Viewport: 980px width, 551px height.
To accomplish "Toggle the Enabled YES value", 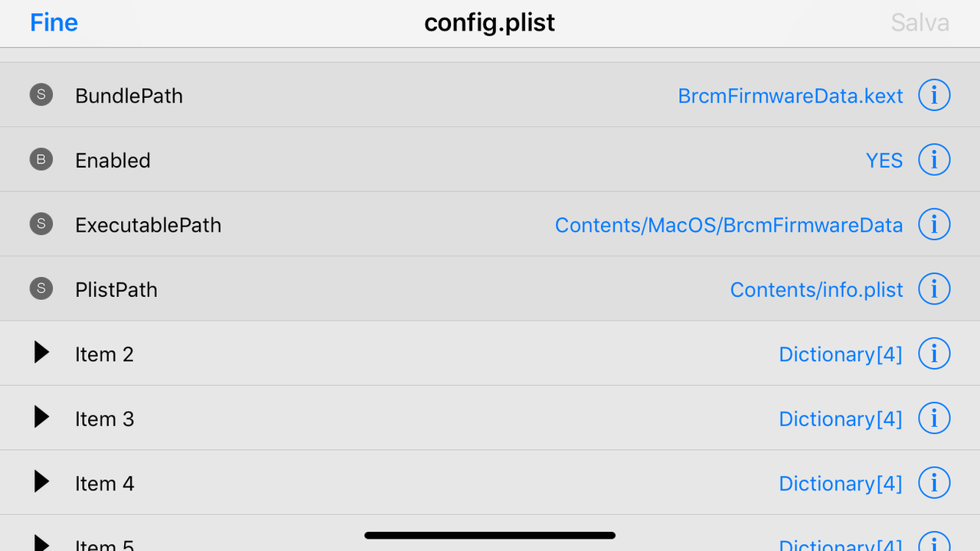I will (884, 161).
